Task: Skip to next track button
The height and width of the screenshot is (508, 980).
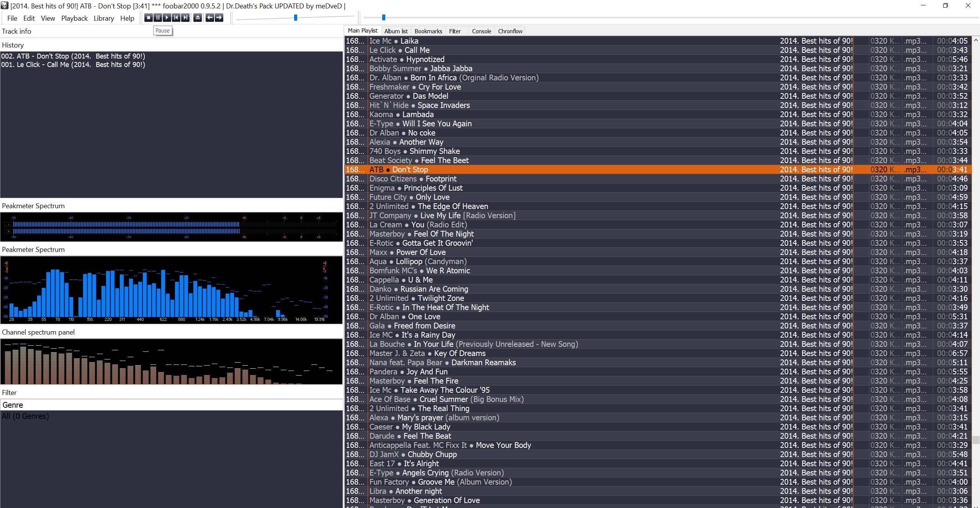Action: point(185,18)
